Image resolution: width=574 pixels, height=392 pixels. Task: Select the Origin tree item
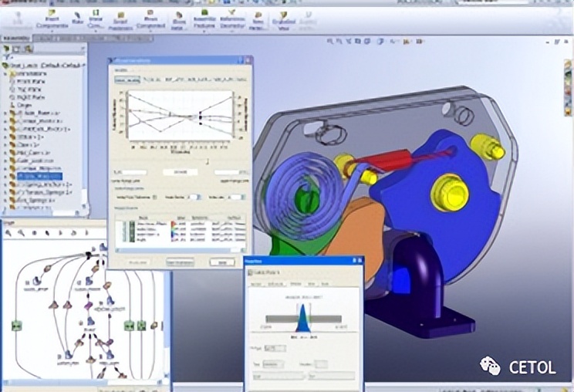tap(22, 106)
